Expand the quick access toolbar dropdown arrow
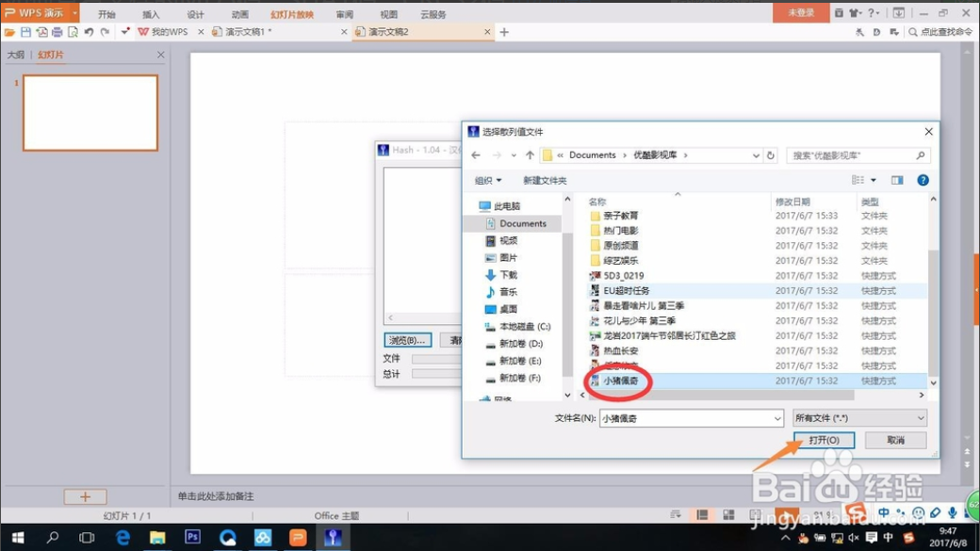Viewport: 980px width, 551px height. click(x=125, y=30)
